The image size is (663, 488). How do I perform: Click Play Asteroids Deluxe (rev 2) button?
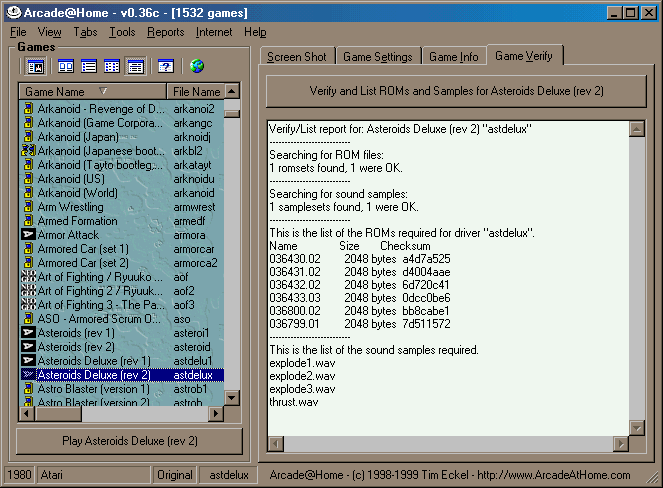(130, 441)
